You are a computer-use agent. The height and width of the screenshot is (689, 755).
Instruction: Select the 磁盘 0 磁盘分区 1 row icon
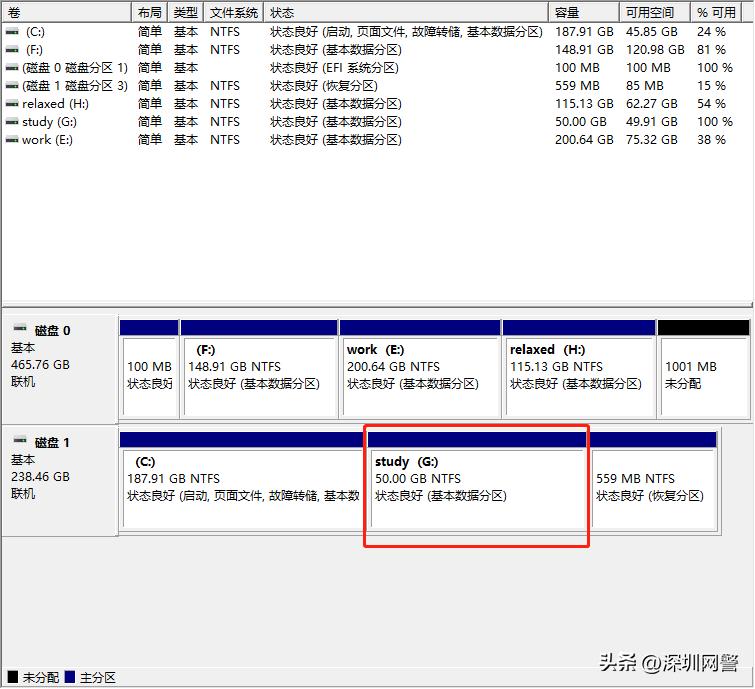tap(12, 68)
